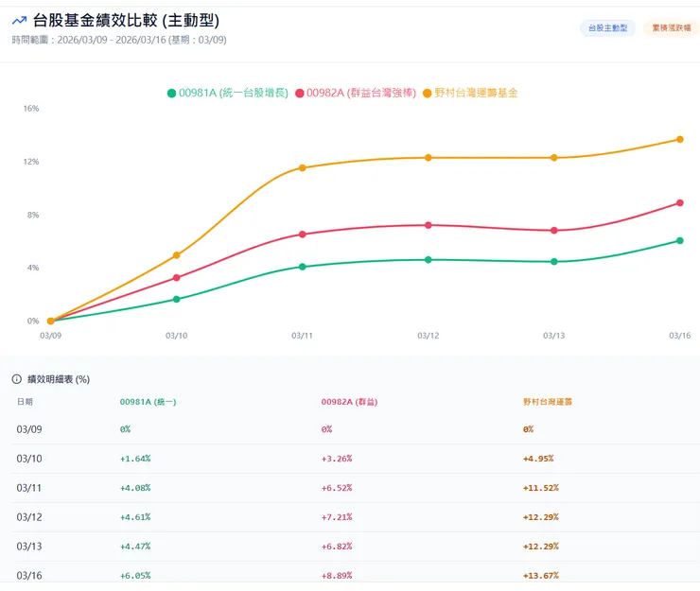Click the 台股主動型 tag
700x591 pixels.
607,28
